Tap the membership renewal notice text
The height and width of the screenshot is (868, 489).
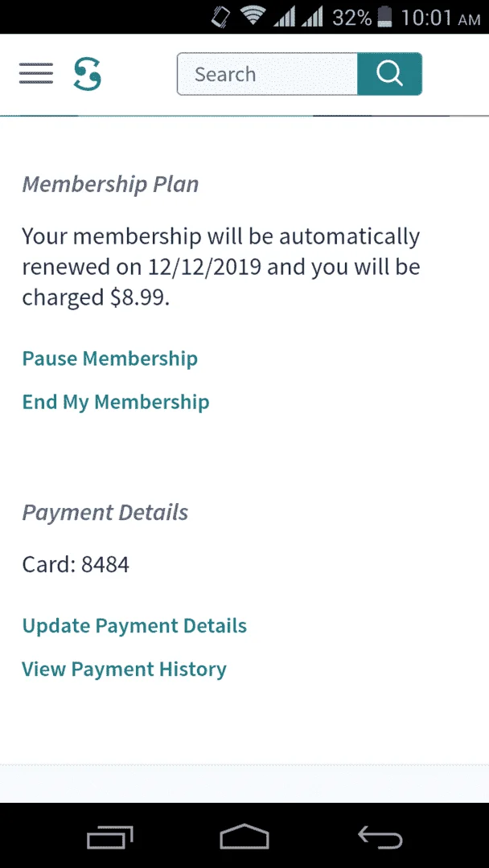(x=221, y=268)
